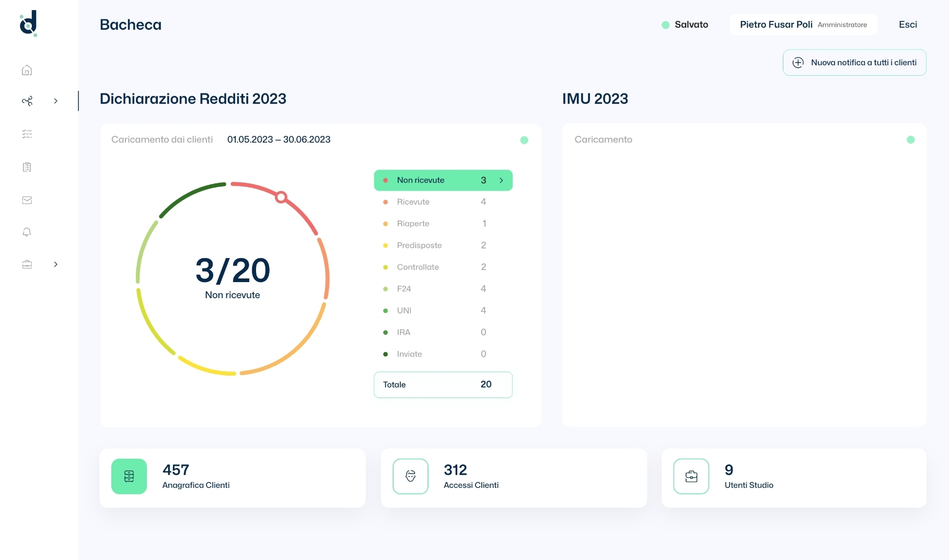
Task: Click the Esci logout link
Action: point(908,25)
